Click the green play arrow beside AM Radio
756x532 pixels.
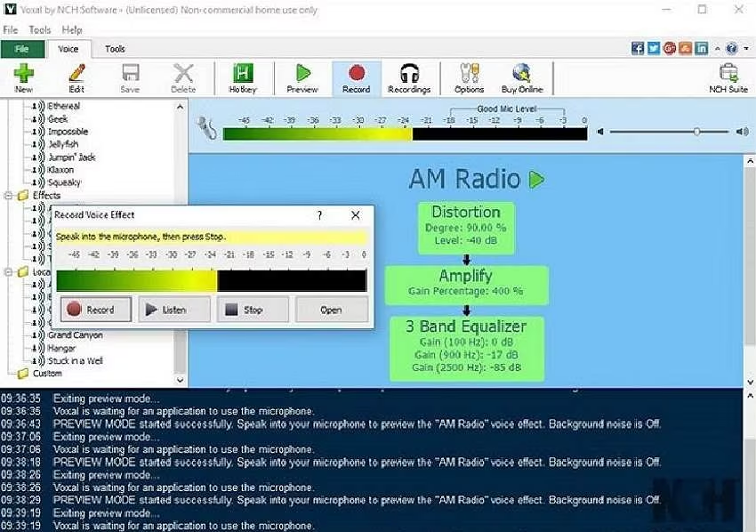pos(536,180)
